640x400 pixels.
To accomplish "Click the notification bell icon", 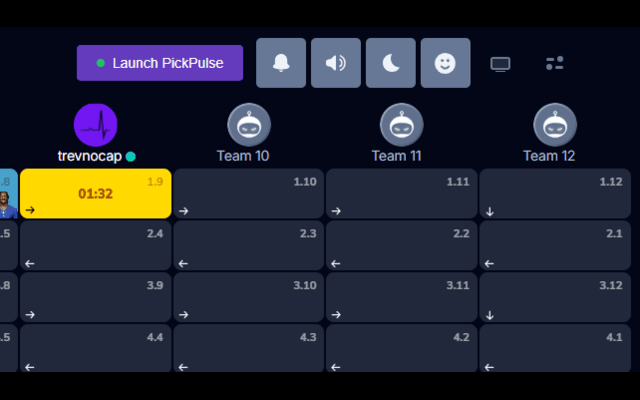I will pyautogui.click(x=281, y=63).
